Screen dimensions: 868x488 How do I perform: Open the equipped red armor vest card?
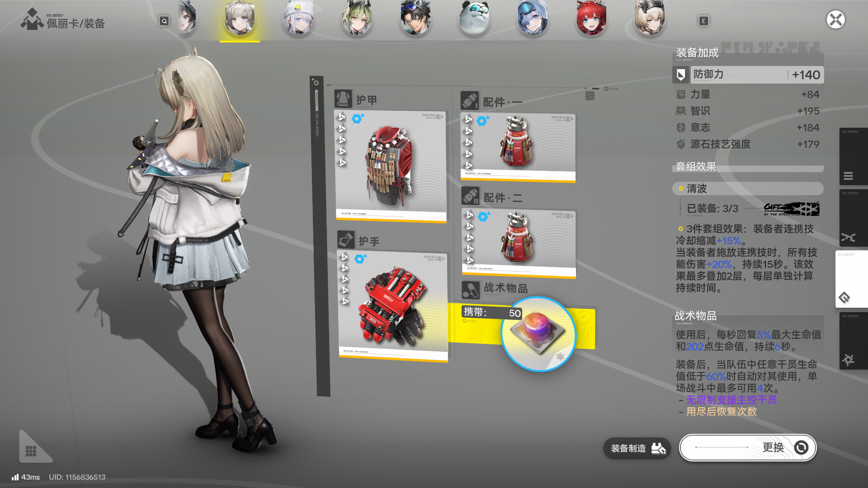coord(391,166)
